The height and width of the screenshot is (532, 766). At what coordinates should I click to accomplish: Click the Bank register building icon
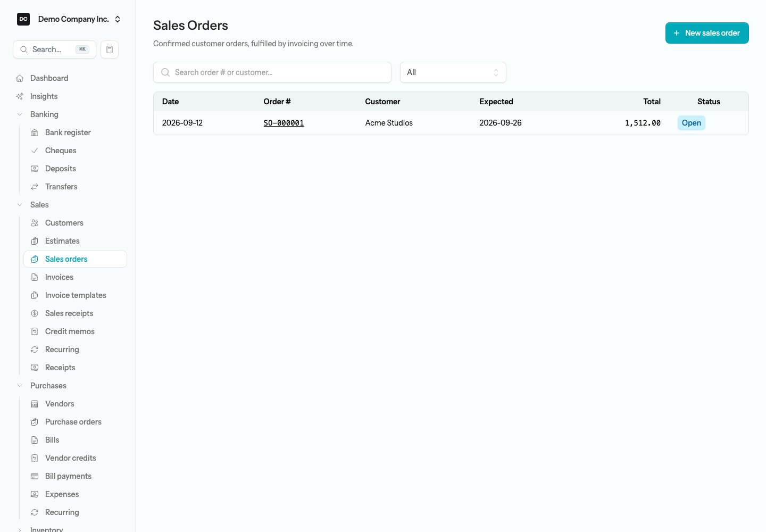[35, 132]
